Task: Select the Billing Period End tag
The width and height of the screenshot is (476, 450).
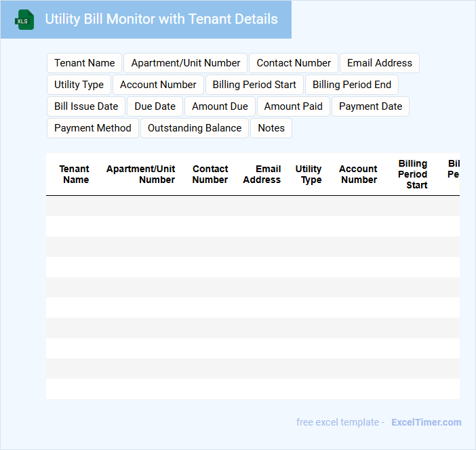Action: [351, 85]
